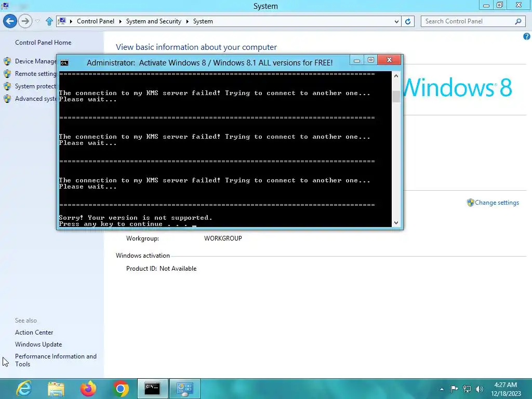Show hidden tray icons arrow
This screenshot has height=399, width=532.
442,389
